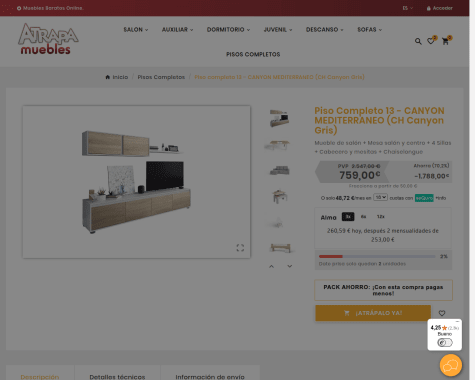475x380 pixels.
Task: Click the stock remaining progress bar
Action: coord(377,256)
